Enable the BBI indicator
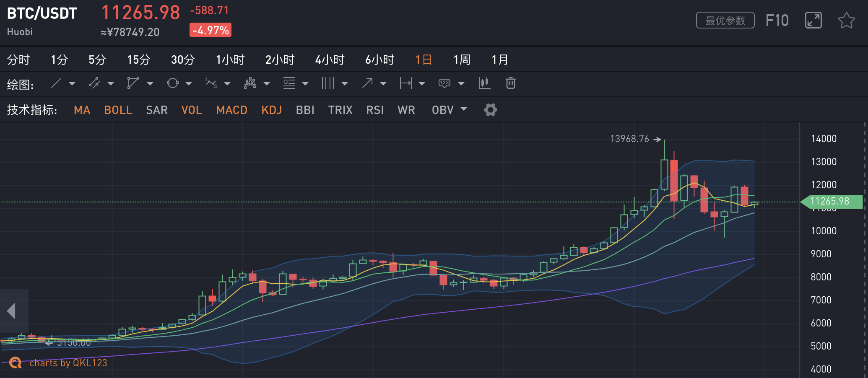This screenshot has height=378, width=868. coord(305,110)
